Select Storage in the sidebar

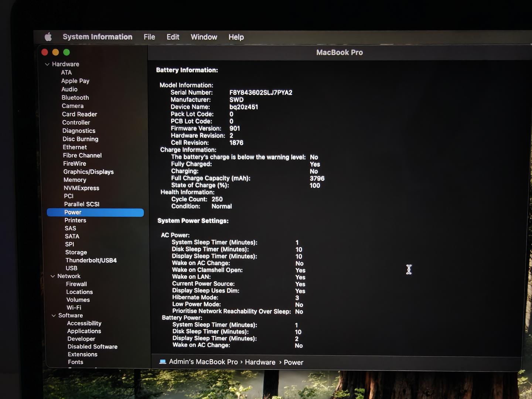[76, 252]
